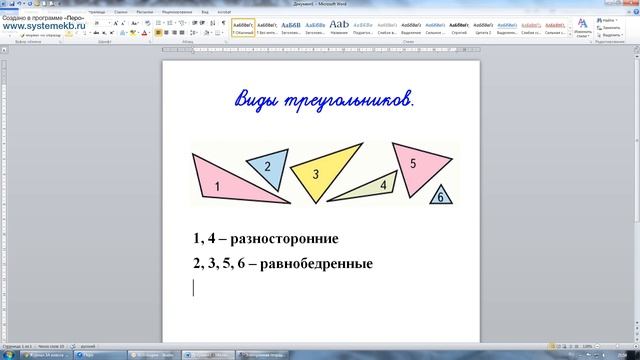This screenshot has width=640, height=360.
Task: Click Заменить to replace text
Action: coord(609,28)
